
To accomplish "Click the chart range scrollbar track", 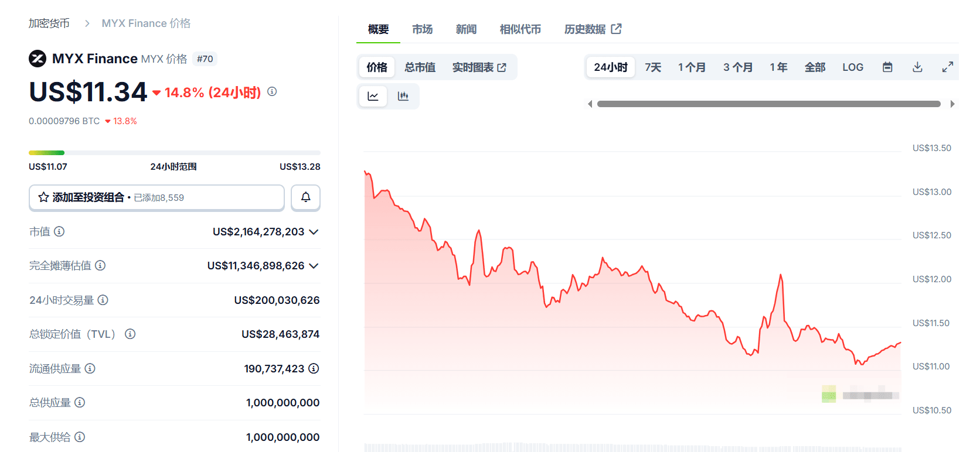I will click(769, 104).
